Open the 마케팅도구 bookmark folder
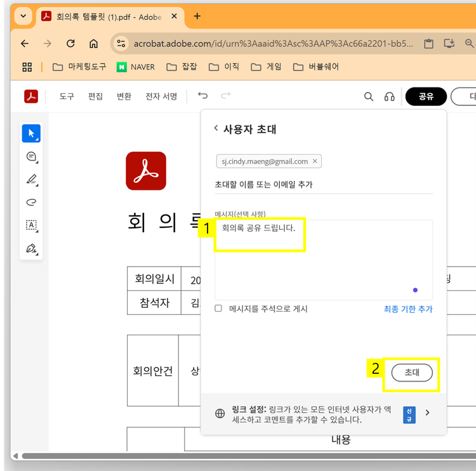 [79, 67]
